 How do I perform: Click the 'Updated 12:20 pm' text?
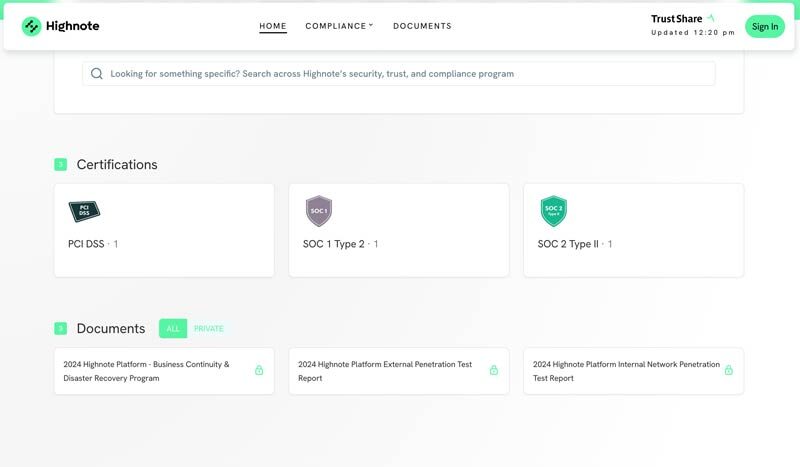(x=693, y=32)
